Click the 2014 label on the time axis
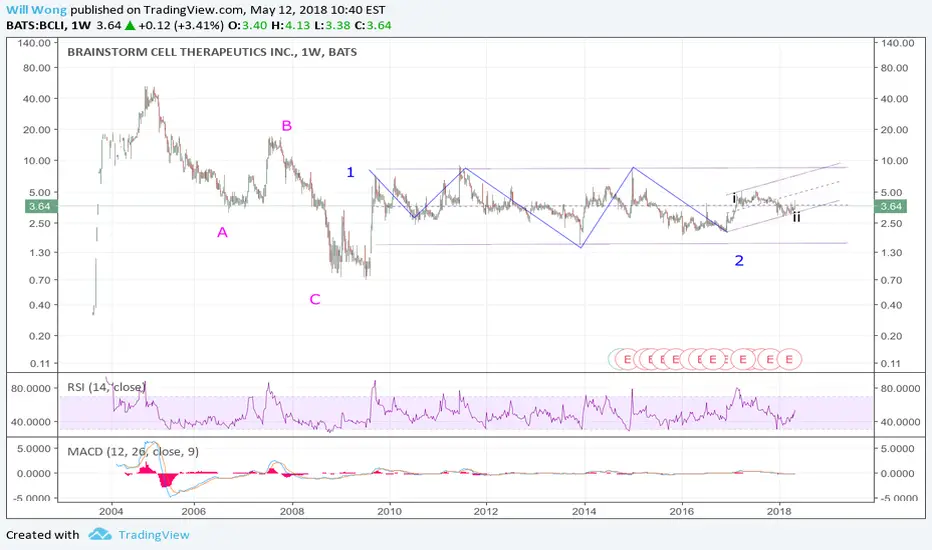The height and width of the screenshot is (550, 932). point(584,511)
